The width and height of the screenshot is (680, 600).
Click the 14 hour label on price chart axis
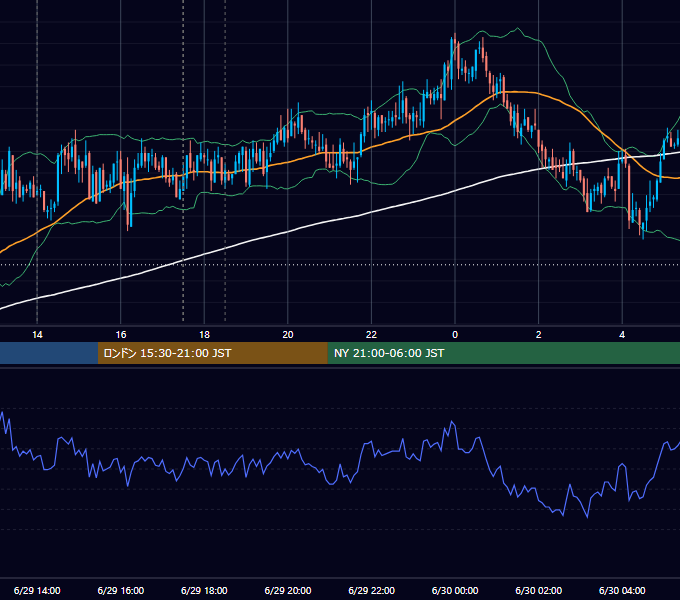click(37, 335)
